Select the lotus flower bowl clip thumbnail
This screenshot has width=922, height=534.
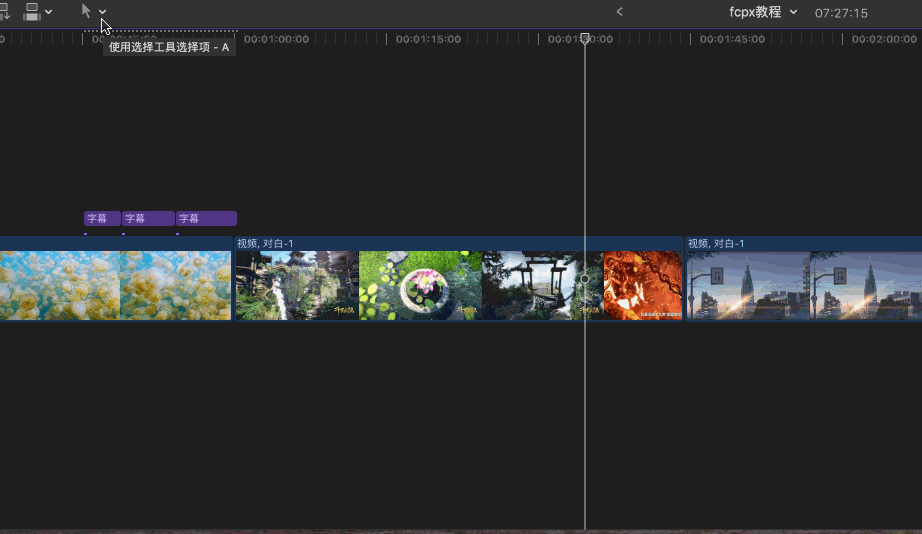tap(420, 285)
